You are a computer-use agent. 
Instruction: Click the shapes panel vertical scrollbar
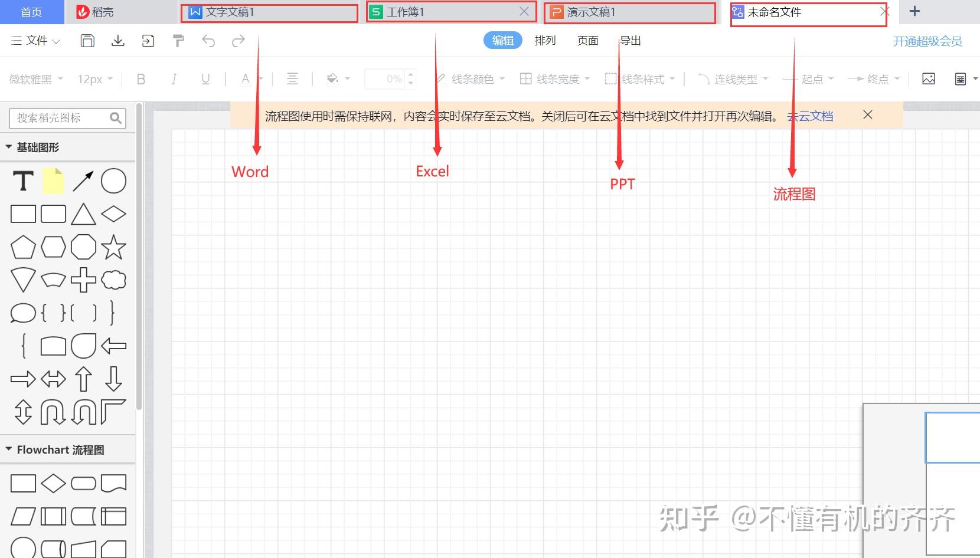coord(139,257)
